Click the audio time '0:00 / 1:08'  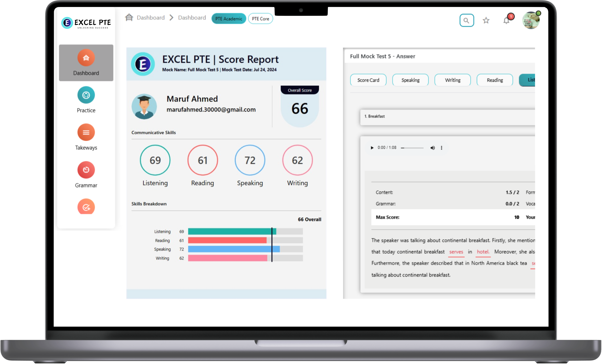(387, 147)
